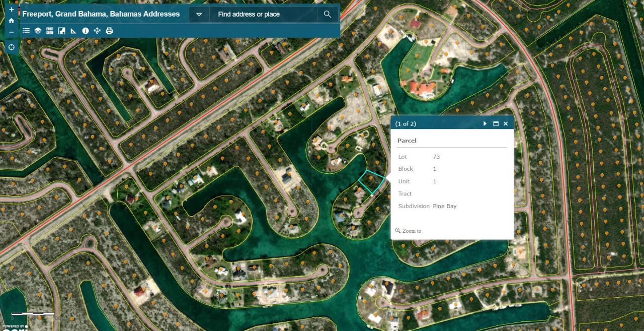Close the parcel popup

tap(506, 123)
